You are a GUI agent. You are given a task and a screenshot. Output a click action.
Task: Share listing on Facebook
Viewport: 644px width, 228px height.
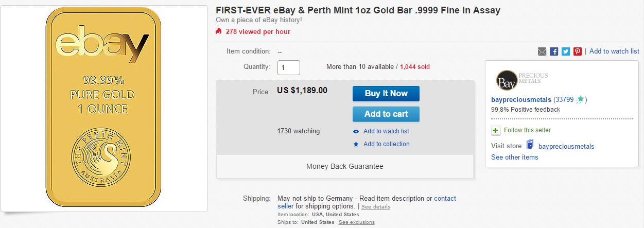[554, 51]
